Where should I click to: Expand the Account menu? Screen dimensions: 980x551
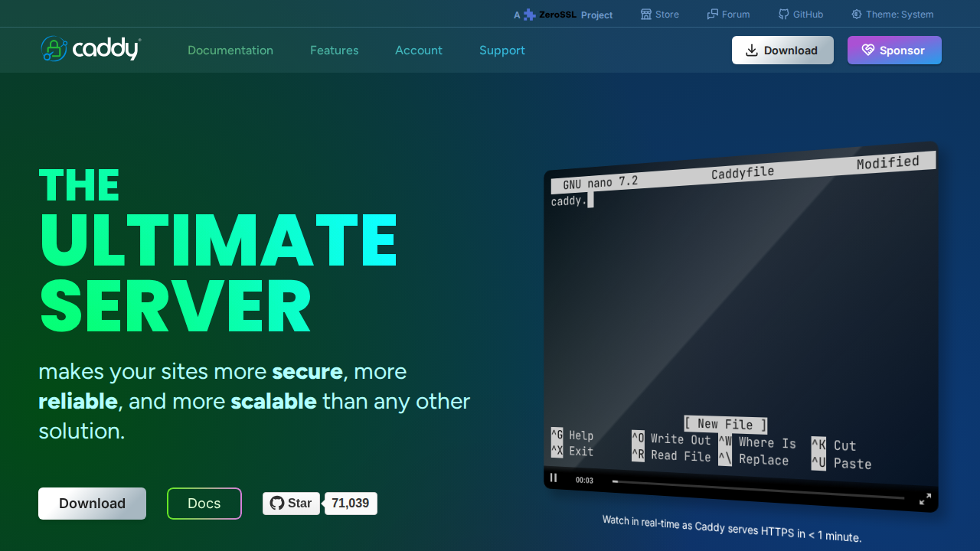[x=419, y=51]
